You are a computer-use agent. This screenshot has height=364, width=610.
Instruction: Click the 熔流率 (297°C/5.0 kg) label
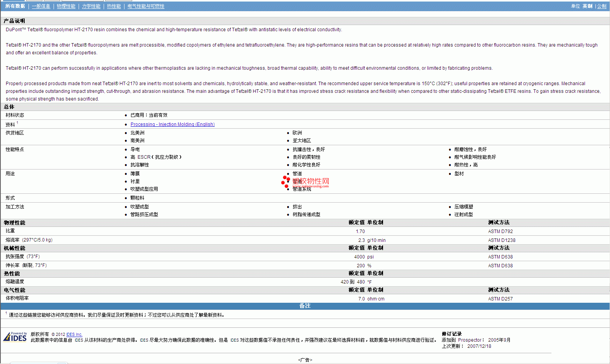29,240
